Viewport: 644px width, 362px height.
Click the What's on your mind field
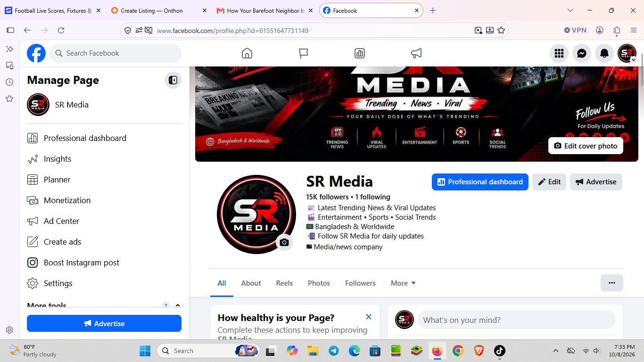pyautogui.click(x=517, y=320)
